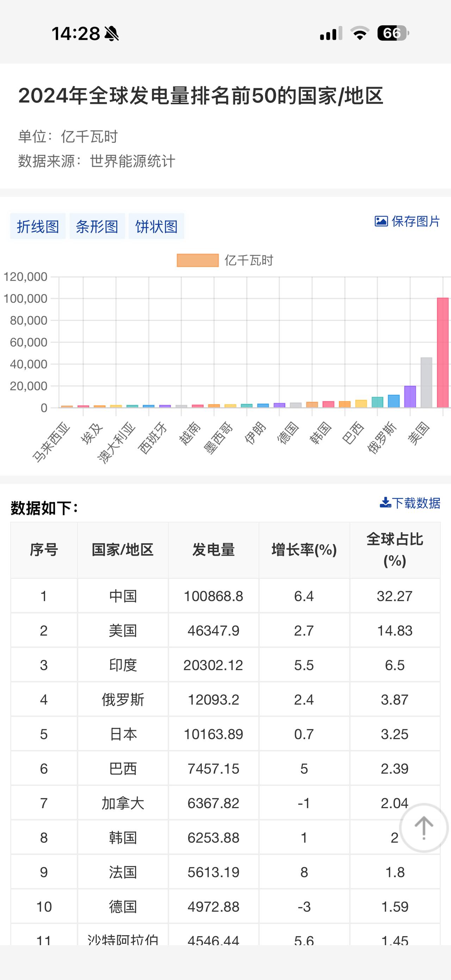The image size is (451, 980).
Task: Select the value 10163.89
Action: click(x=214, y=734)
